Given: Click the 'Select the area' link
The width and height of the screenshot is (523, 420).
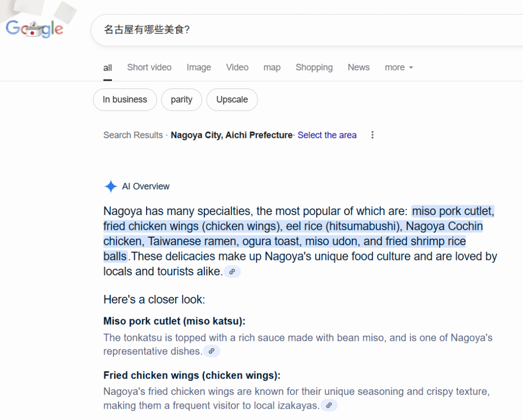Looking at the screenshot, I should [327, 135].
